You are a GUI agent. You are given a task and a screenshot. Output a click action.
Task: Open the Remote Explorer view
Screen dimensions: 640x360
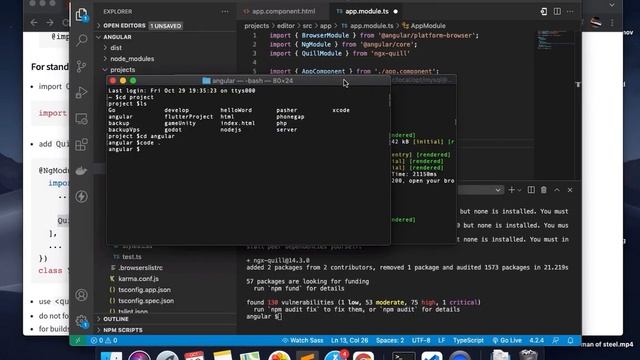pyautogui.click(x=82, y=118)
